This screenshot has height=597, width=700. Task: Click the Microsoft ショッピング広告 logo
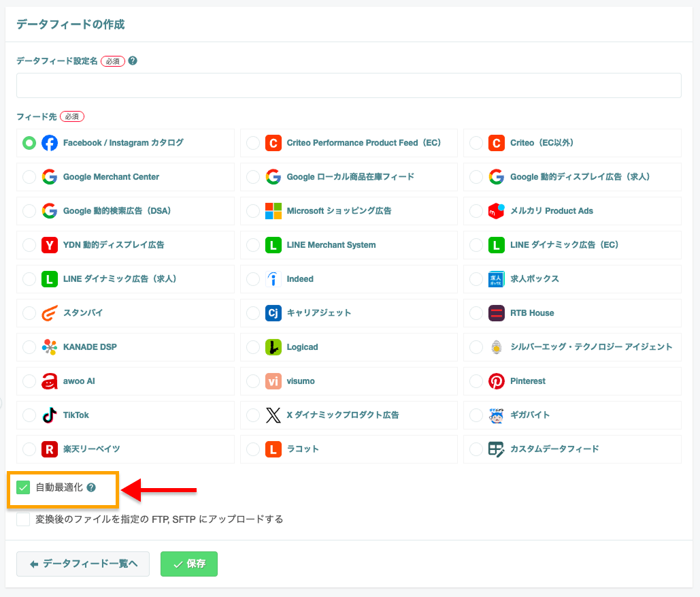click(273, 211)
